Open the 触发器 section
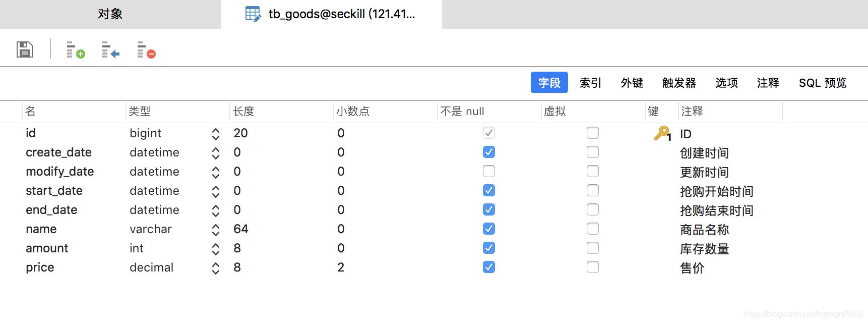Image resolution: width=868 pixels, height=323 pixels. click(x=678, y=83)
